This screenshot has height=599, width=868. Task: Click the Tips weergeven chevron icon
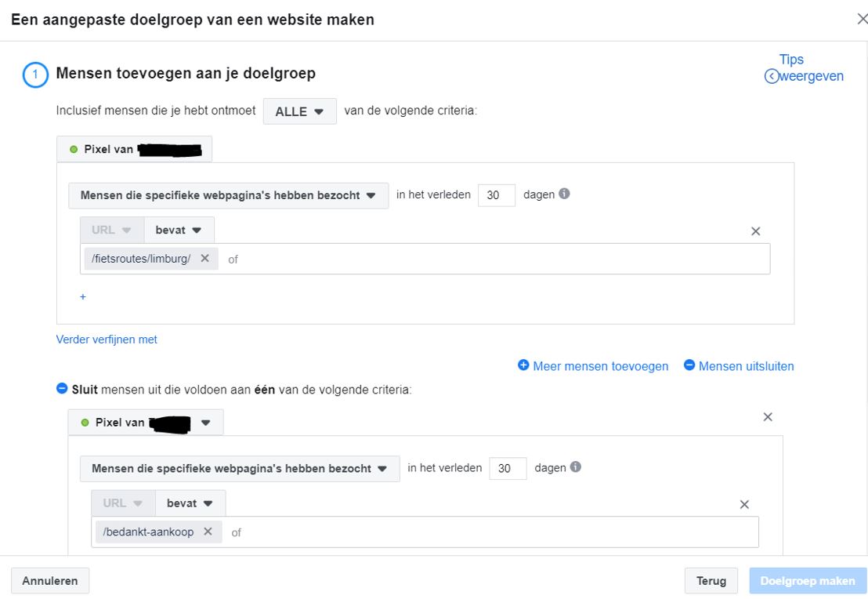tap(772, 76)
